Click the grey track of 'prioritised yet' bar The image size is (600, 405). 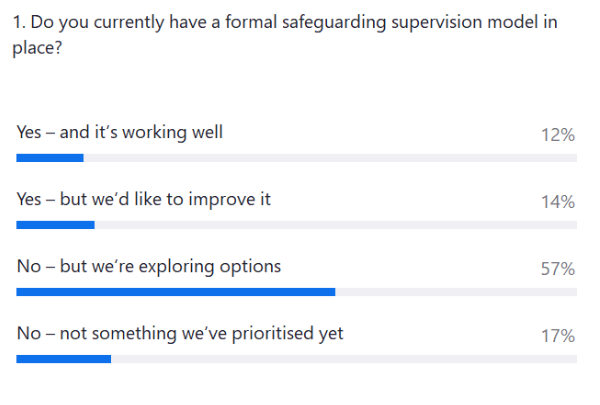point(344,359)
